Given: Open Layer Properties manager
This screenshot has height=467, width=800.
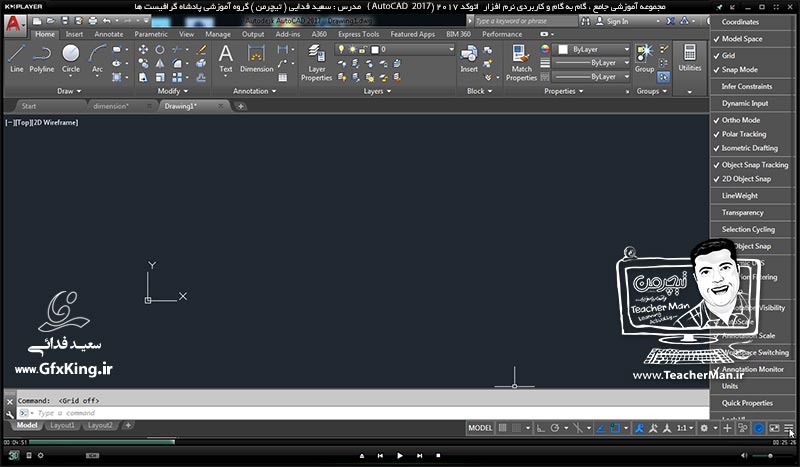Looking at the screenshot, I should (x=316, y=63).
